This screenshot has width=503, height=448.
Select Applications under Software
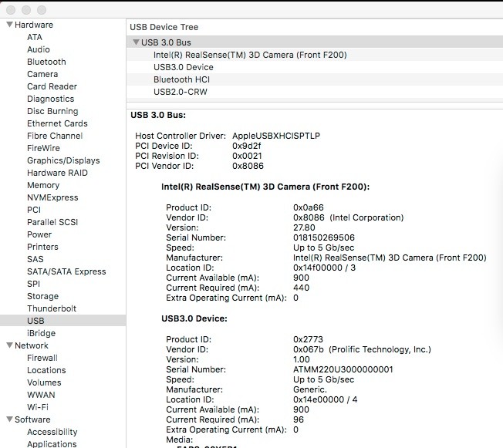point(52,444)
